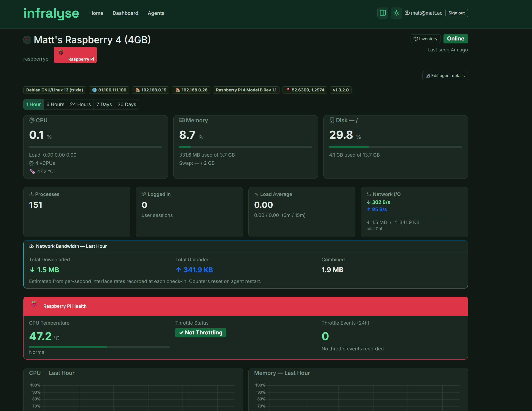The width and height of the screenshot is (532, 411).
Task: Select the 1 Hour time range
Action: [33, 104]
